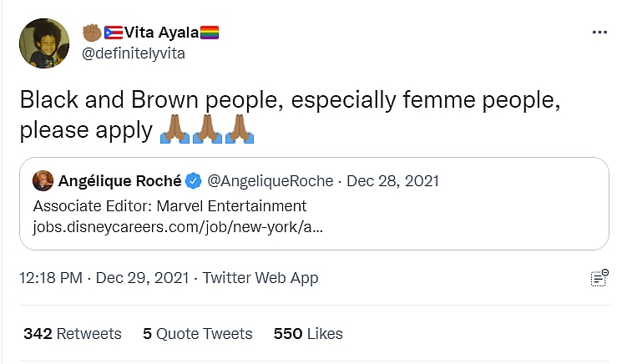The image size is (627, 364).
Task: Open the tweet's more options menu
Action: click(599, 33)
